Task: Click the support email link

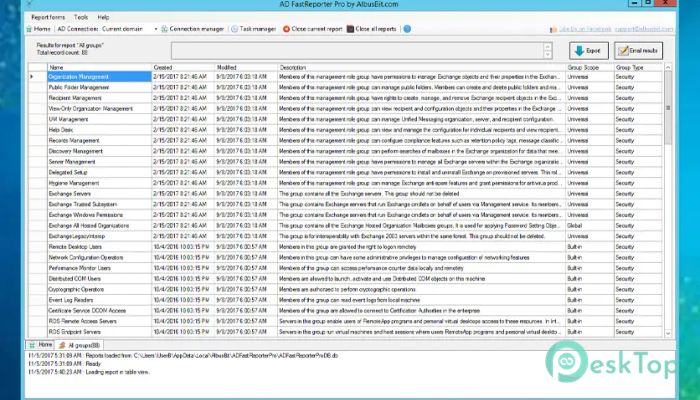Action: (x=643, y=29)
